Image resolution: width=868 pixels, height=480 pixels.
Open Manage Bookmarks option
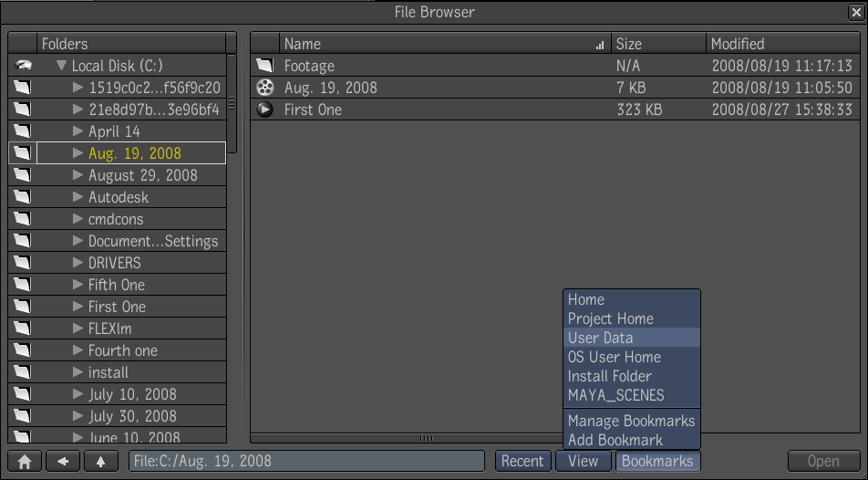coord(632,421)
